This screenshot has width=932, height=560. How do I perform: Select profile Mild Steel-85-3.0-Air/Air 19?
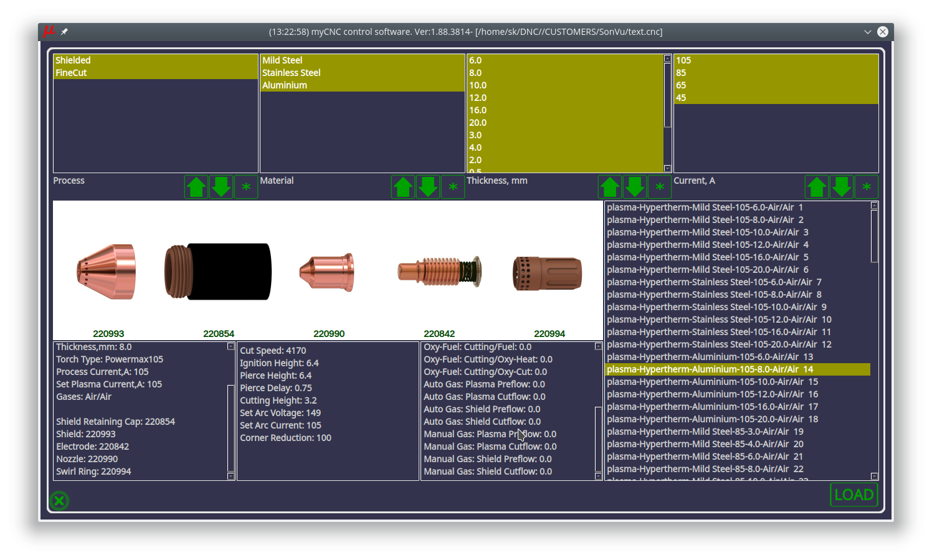[738, 432]
